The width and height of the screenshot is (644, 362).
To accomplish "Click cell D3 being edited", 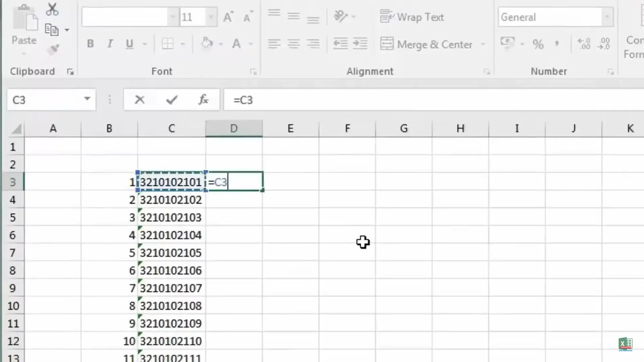I will pyautogui.click(x=234, y=182).
